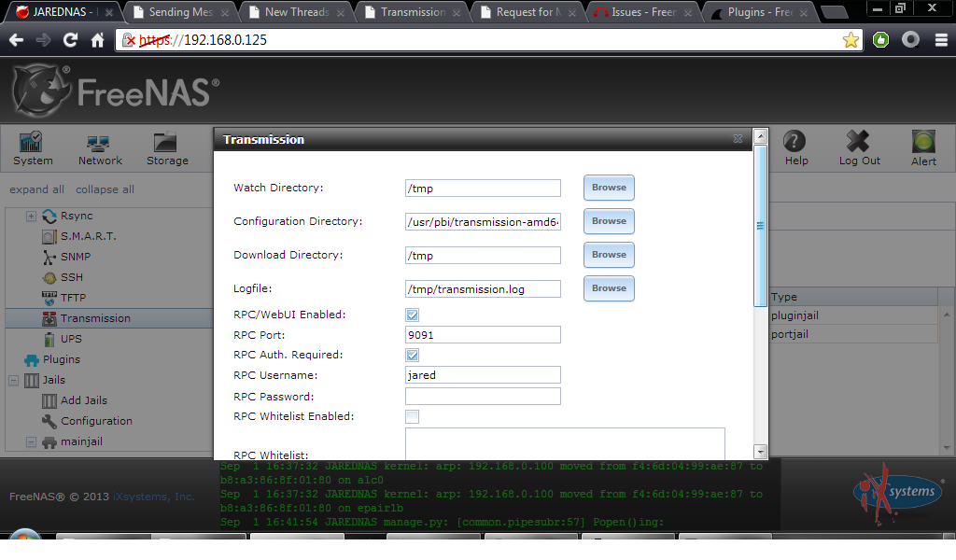Viewport: 956px width, 560px height.
Task: Click the expand all link
Action: pos(36,189)
